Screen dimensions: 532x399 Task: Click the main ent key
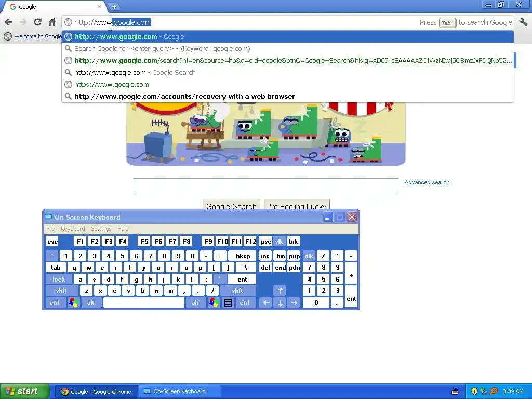(x=242, y=279)
